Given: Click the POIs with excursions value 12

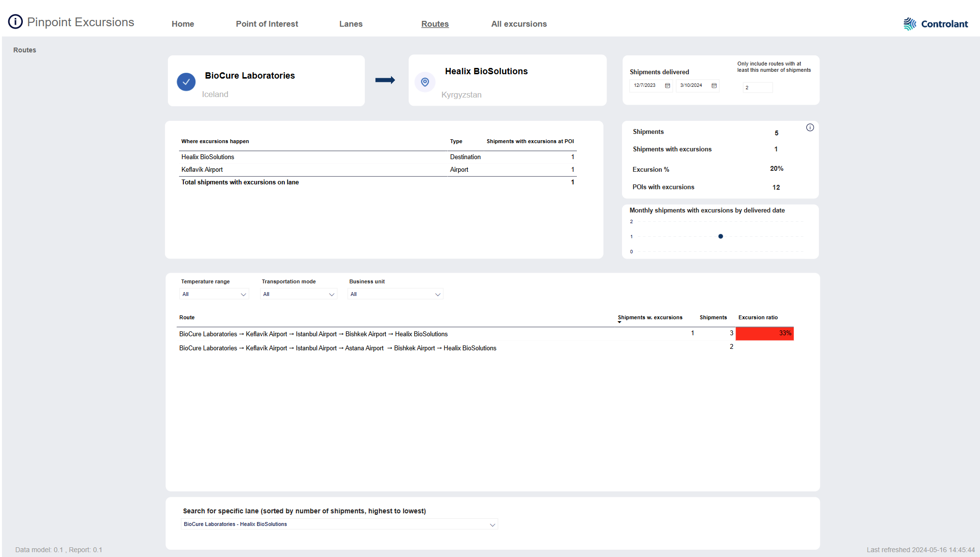Looking at the screenshot, I should (x=776, y=187).
